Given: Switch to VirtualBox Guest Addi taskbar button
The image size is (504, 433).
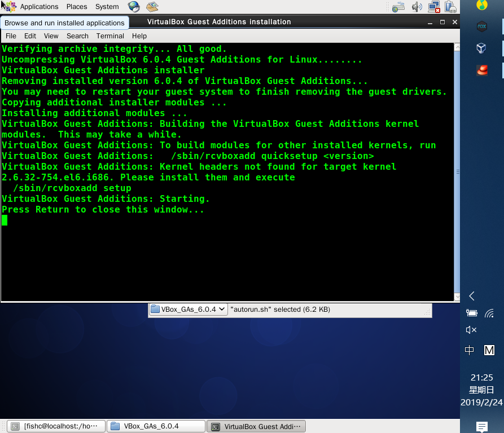Looking at the screenshot, I should pyautogui.click(x=256, y=426).
